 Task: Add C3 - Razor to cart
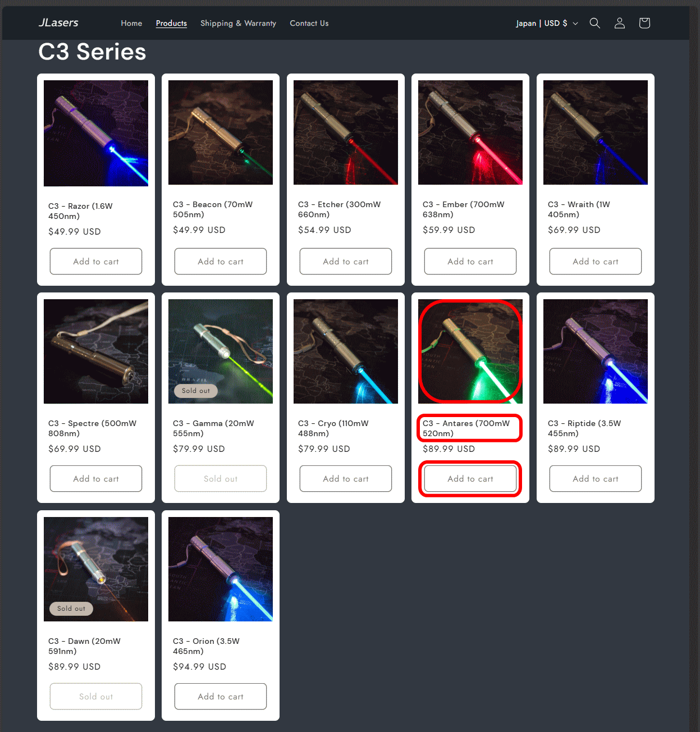click(x=96, y=262)
